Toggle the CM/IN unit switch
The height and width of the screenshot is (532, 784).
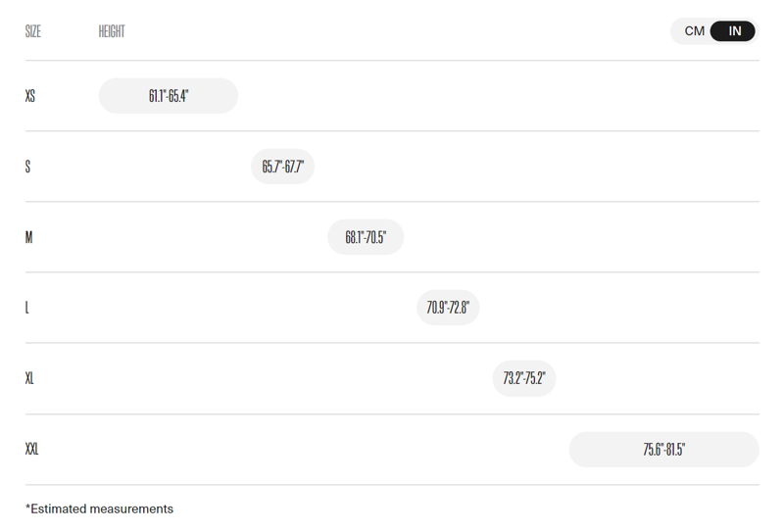click(714, 31)
